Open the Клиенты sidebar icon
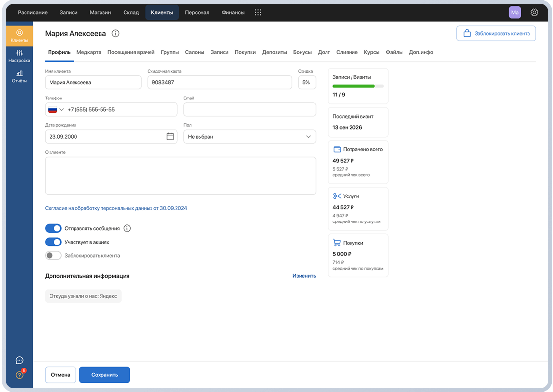Image resolution: width=553 pixels, height=392 pixels. tap(20, 36)
